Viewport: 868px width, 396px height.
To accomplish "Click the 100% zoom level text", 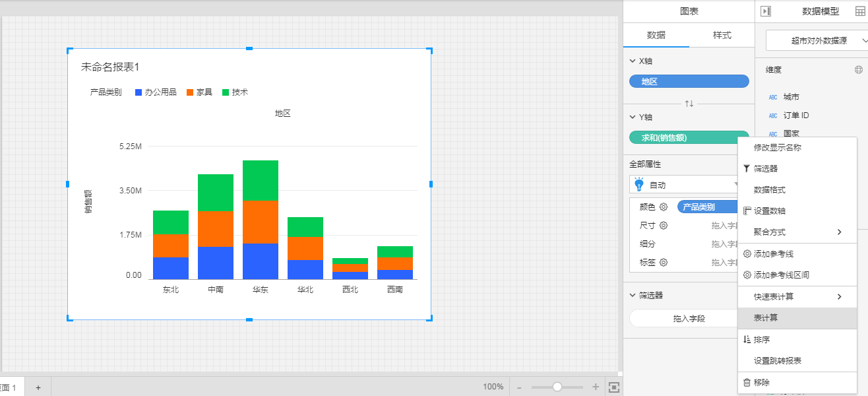I will (x=493, y=387).
